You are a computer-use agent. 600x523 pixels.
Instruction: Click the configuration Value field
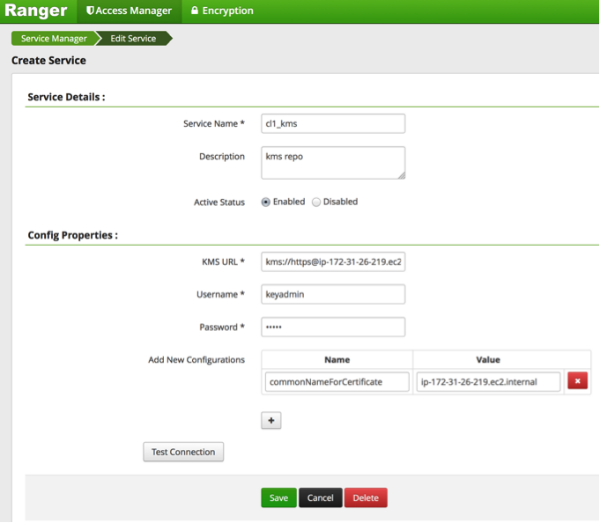coord(488,381)
